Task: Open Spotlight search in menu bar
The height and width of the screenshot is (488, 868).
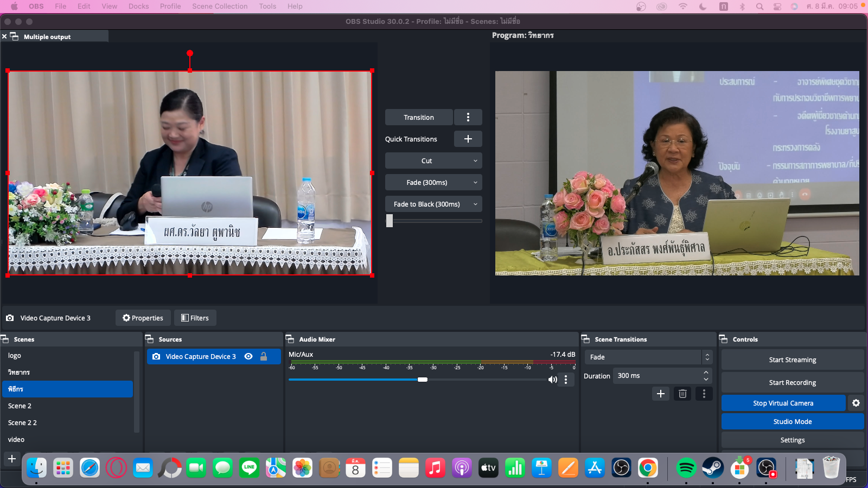Action: [x=759, y=7]
